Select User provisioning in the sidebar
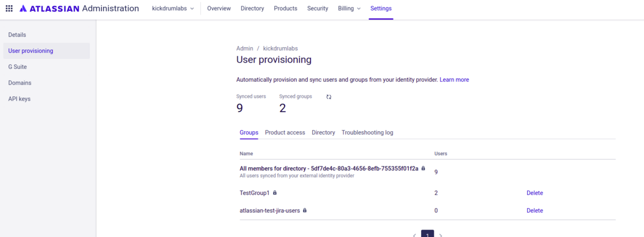The height and width of the screenshot is (237, 644). (x=47, y=51)
